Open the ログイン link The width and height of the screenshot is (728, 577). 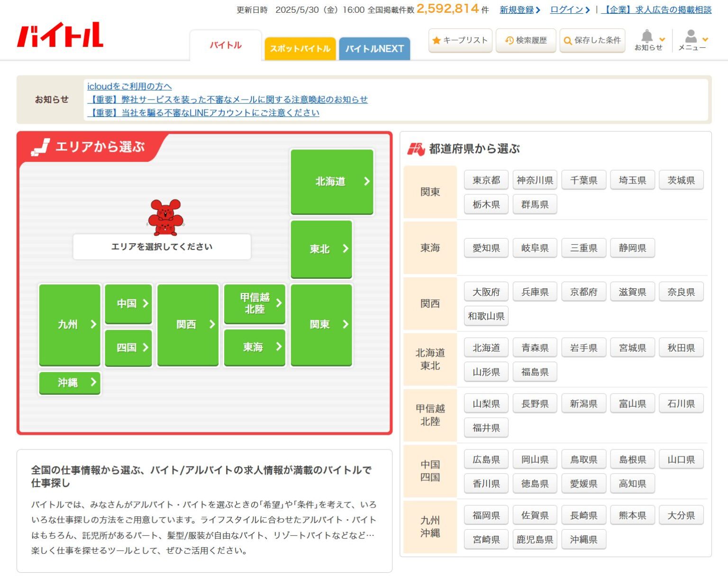[x=567, y=9]
